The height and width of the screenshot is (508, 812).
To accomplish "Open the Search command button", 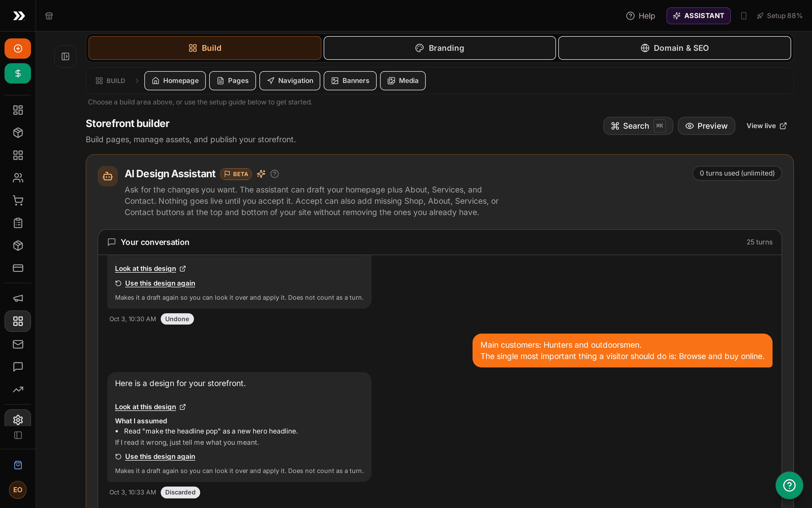I will 638,126.
